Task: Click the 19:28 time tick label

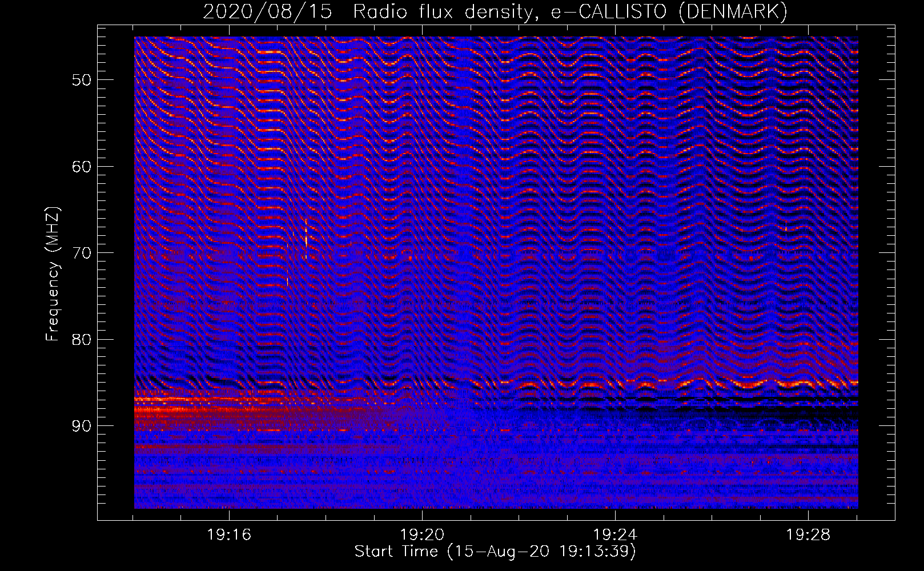Action: tap(808, 535)
